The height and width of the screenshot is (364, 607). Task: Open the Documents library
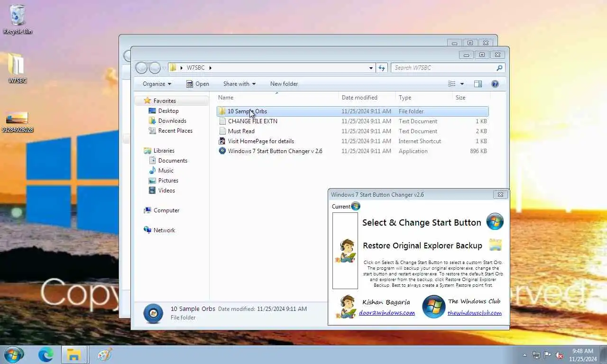[x=173, y=161]
